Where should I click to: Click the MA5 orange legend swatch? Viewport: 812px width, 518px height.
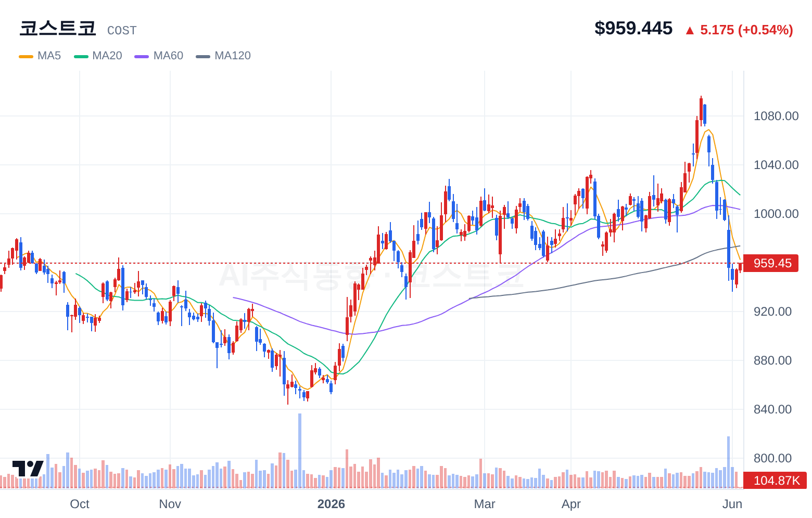coord(26,56)
